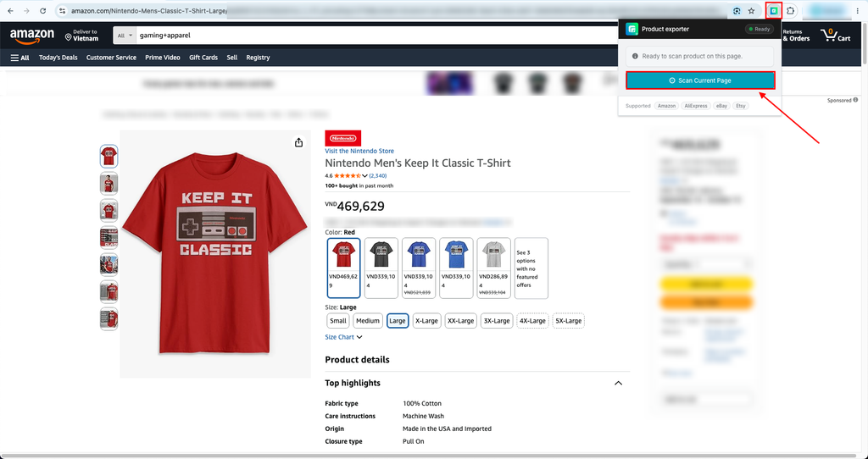Choose size XX-Large
Image resolution: width=868 pixels, height=459 pixels.
(460, 321)
